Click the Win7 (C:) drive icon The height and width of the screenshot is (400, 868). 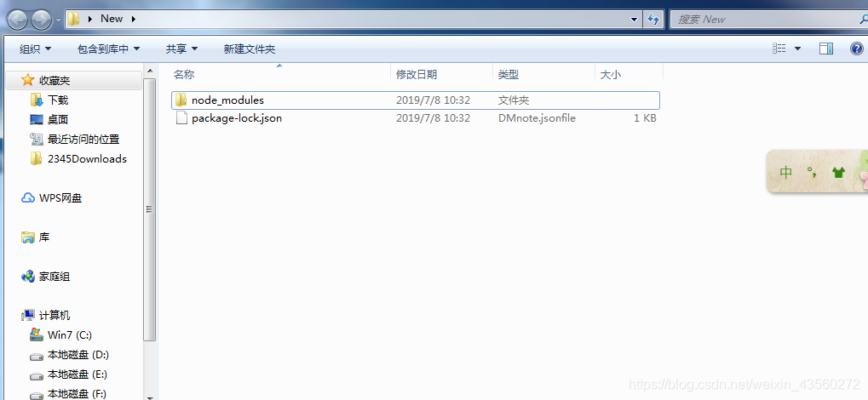point(37,334)
